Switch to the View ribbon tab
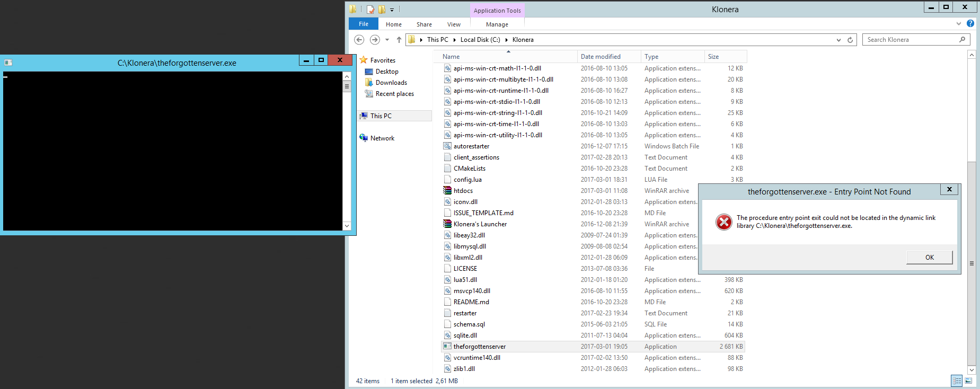Viewport: 980px width, 389px height. (x=454, y=24)
